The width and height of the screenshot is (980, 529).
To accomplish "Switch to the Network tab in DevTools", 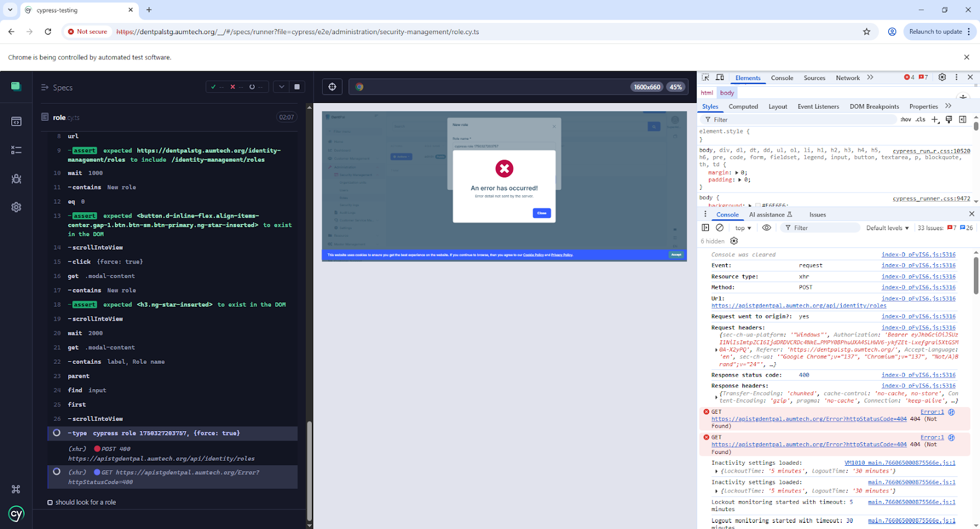I will point(847,78).
